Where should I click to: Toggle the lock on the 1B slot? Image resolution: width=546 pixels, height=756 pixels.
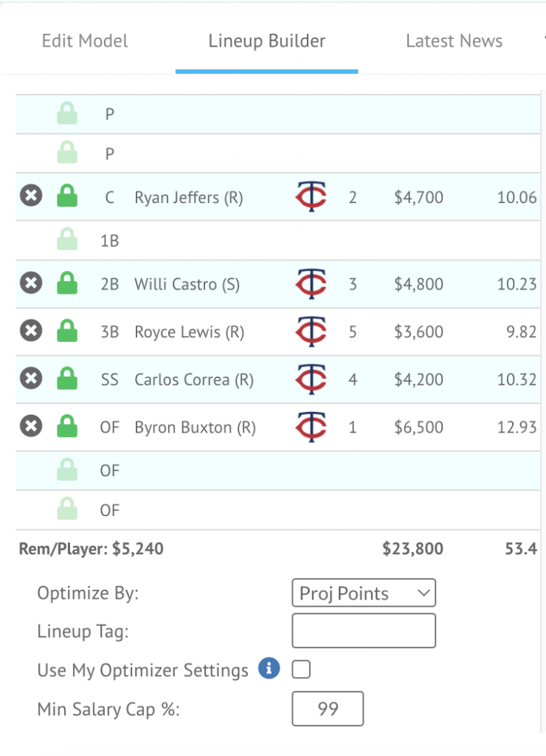(67, 238)
